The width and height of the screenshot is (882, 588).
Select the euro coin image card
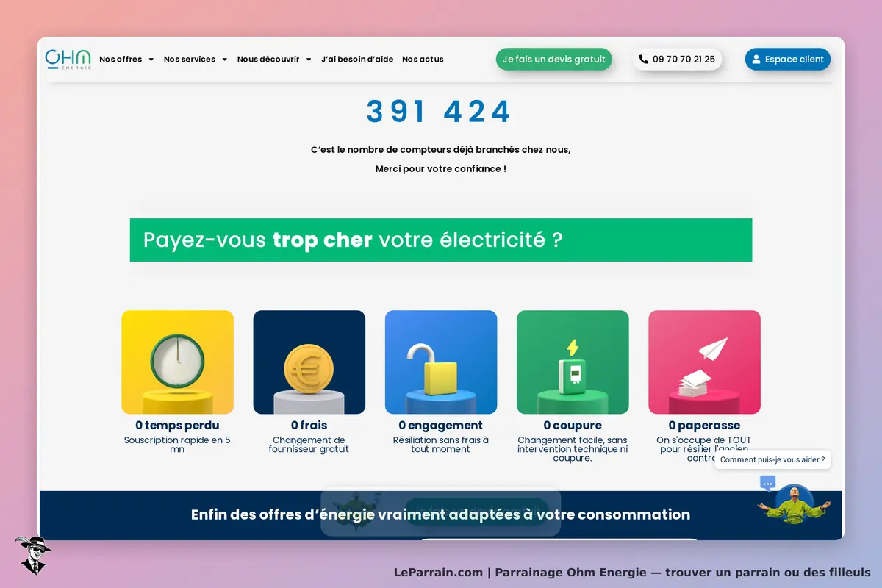309,362
